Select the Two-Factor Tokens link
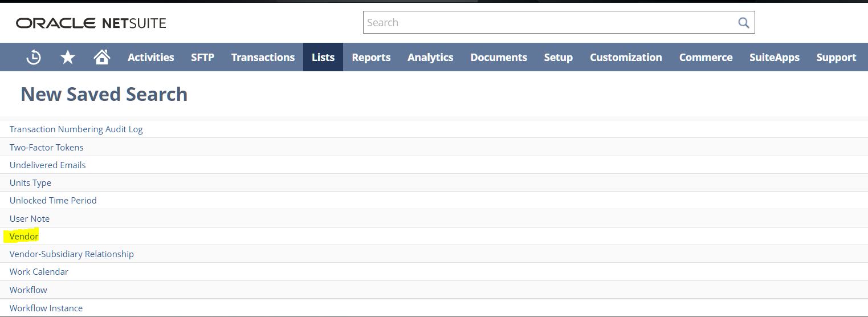This screenshot has width=868, height=317. click(47, 147)
